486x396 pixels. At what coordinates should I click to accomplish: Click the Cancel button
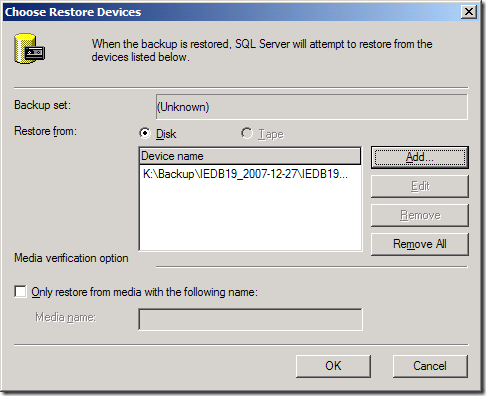tap(430, 366)
